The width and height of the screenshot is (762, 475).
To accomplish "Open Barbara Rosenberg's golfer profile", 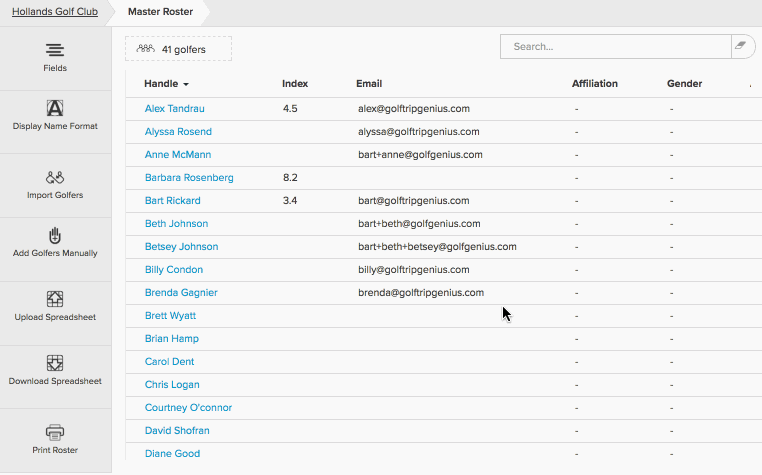I will tap(189, 178).
